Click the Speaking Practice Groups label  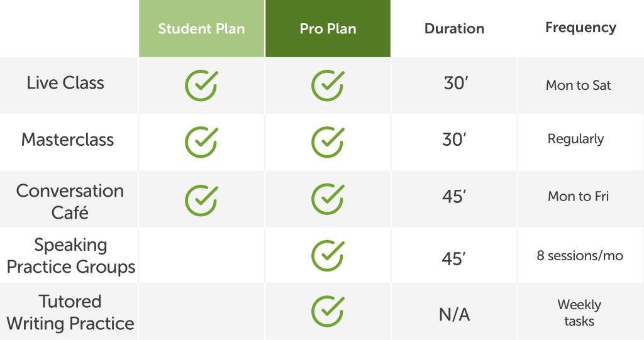coord(70,256)
